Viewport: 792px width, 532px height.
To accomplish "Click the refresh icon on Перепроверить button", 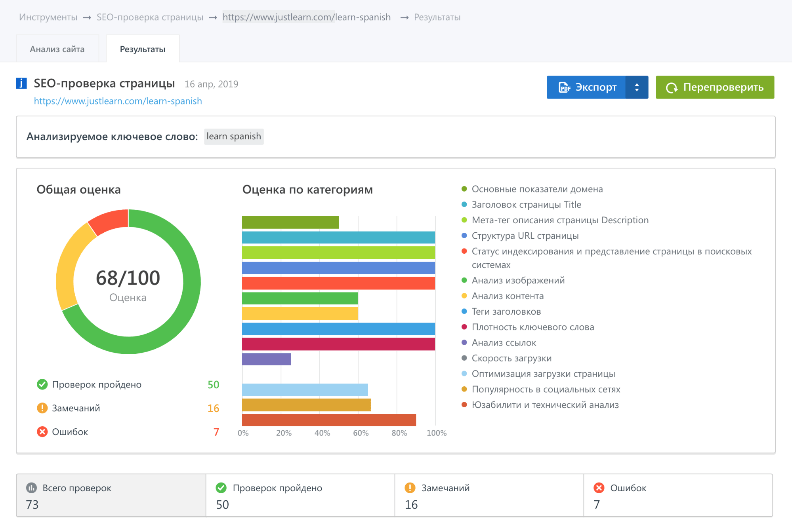I will pyautogui.click(x=672, y=87).
